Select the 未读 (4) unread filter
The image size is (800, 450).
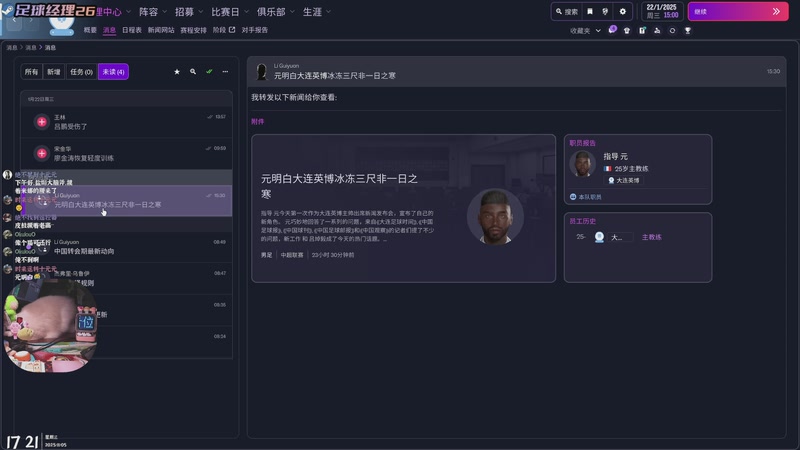113,72
